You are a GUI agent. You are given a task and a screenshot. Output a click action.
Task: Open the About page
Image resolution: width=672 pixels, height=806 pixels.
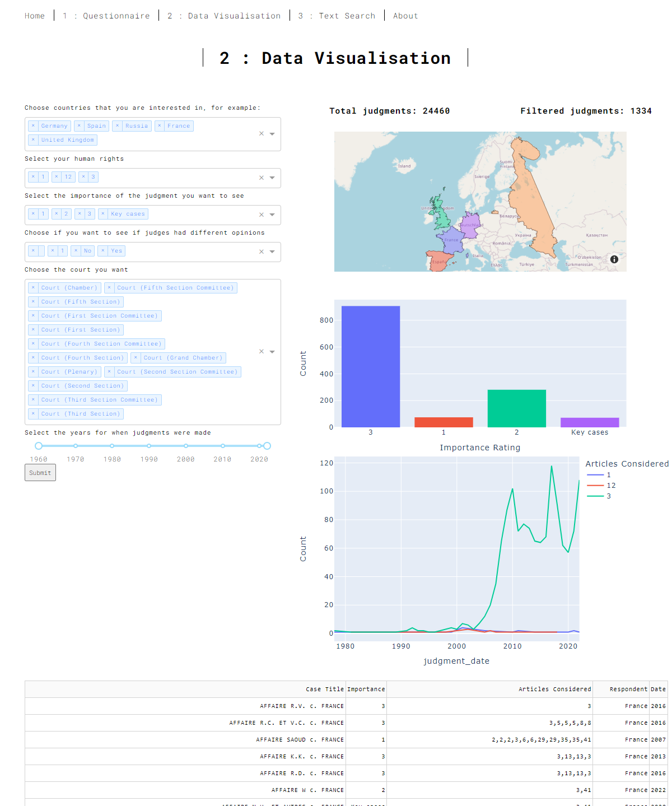click(x=405, y=16)
